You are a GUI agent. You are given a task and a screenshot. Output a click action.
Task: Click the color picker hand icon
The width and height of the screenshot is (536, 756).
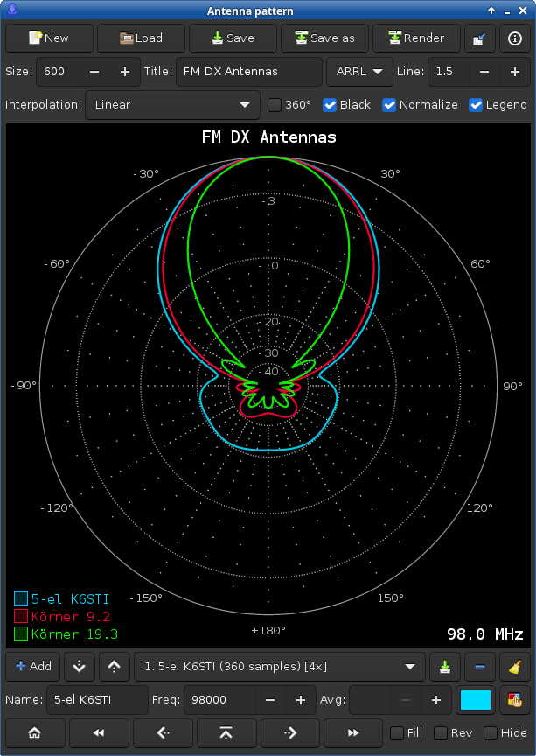pos(515,700)
